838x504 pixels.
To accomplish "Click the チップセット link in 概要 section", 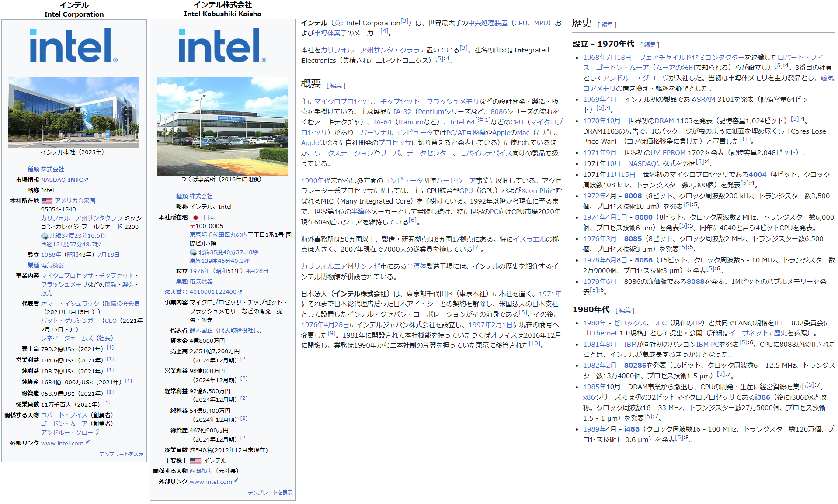I will [400, 101].
